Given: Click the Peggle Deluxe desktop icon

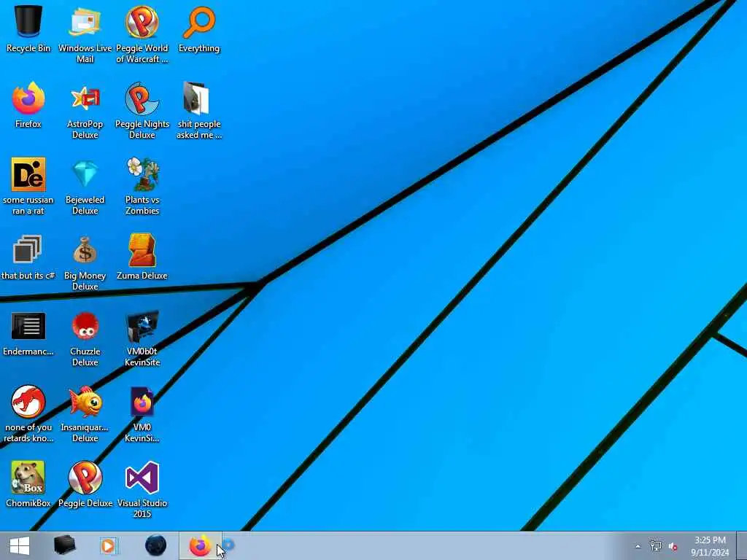Looking at the screenshot, I should 85,484.
